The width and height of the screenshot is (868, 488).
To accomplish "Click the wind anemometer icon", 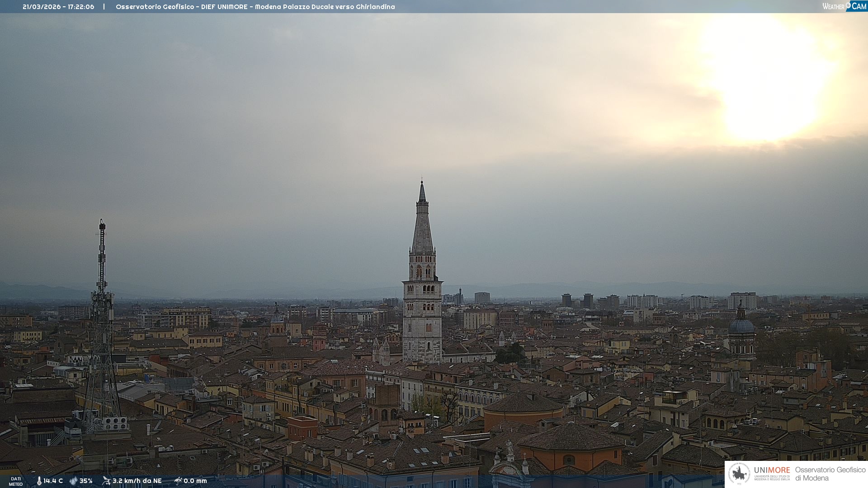I will pyautogui.click(x=106, y=481).
